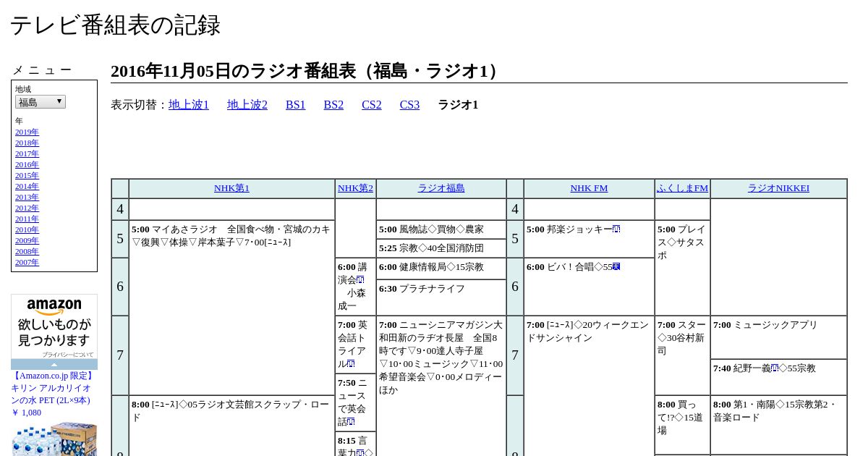Screen dimensions: 868x456
Task: Open the ラジオ福島 channel header link
Action: tap(441, 188)
